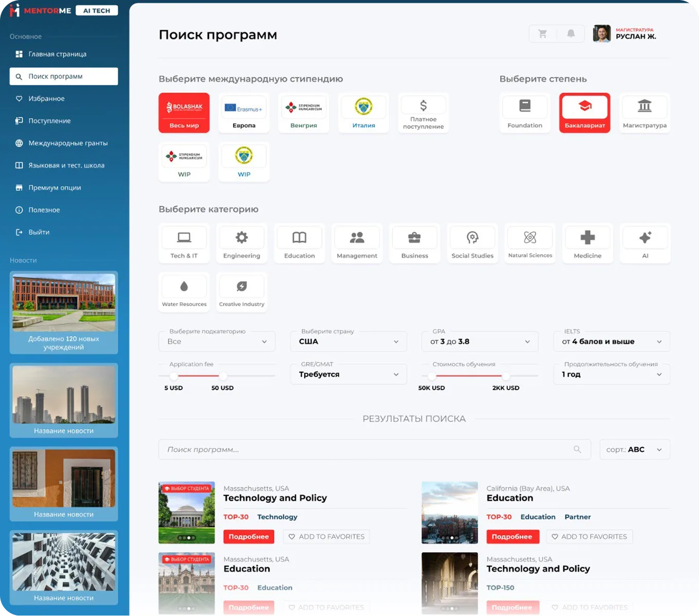The width and height of the screenshot is (699, 616).
Task: Open Международные гранты in sidebar
Action: [x=64, y=143]
